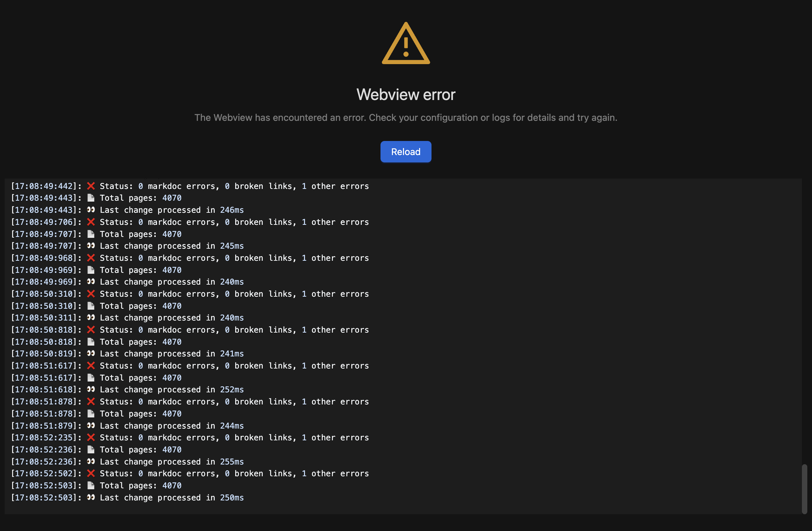Click the page icon at 17:08:52:503

91,485
